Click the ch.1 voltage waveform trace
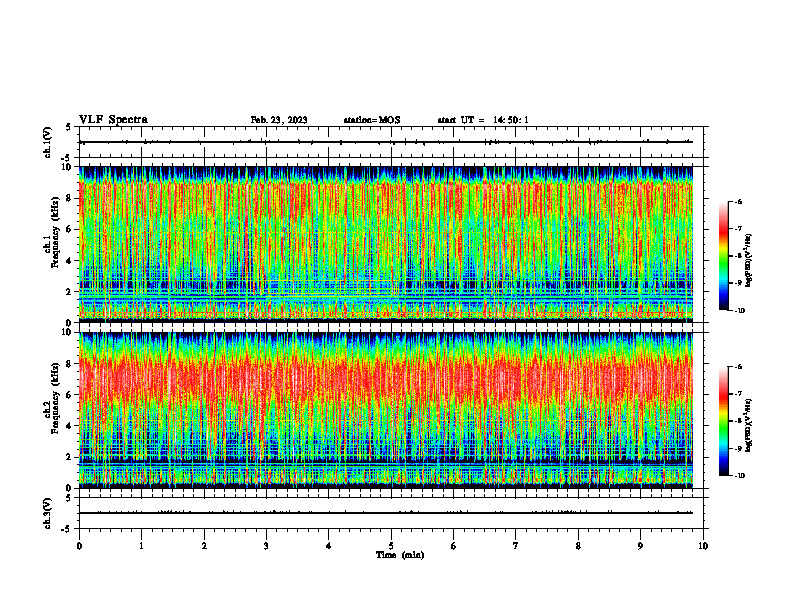 [x=385, y=142]
